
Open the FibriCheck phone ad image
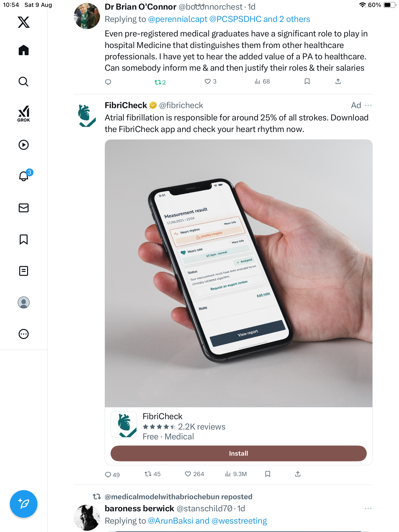(238, 273)
